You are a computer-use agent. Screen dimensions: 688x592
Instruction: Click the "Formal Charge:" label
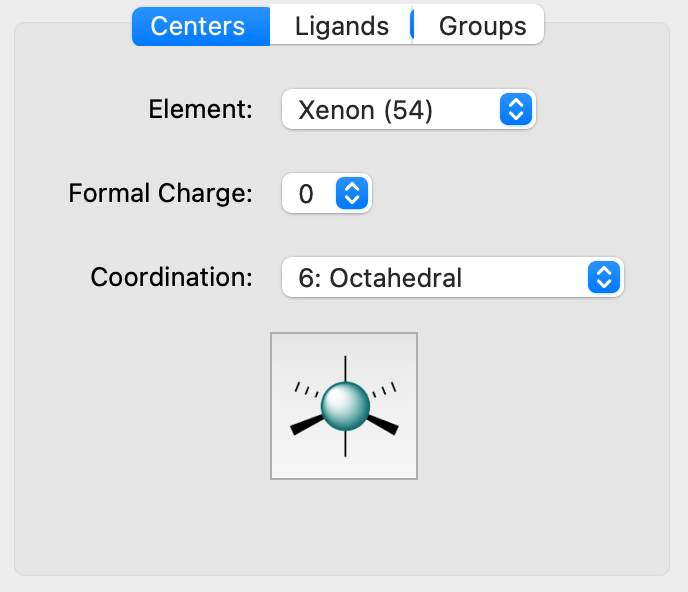161,193
